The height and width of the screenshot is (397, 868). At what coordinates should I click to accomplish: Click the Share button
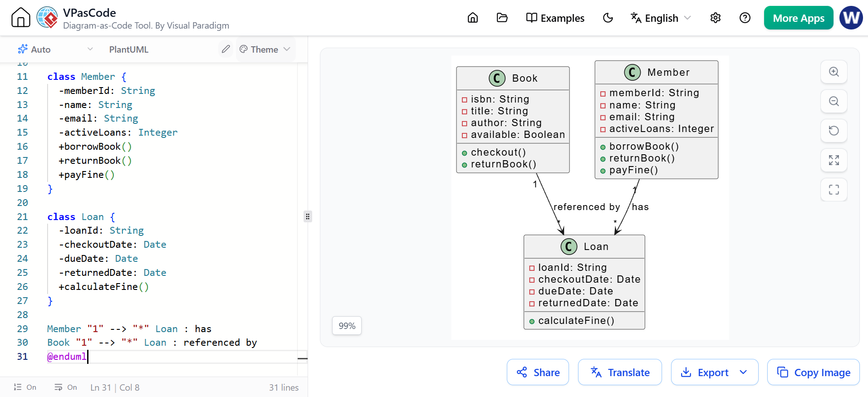[x=538, y=372]
